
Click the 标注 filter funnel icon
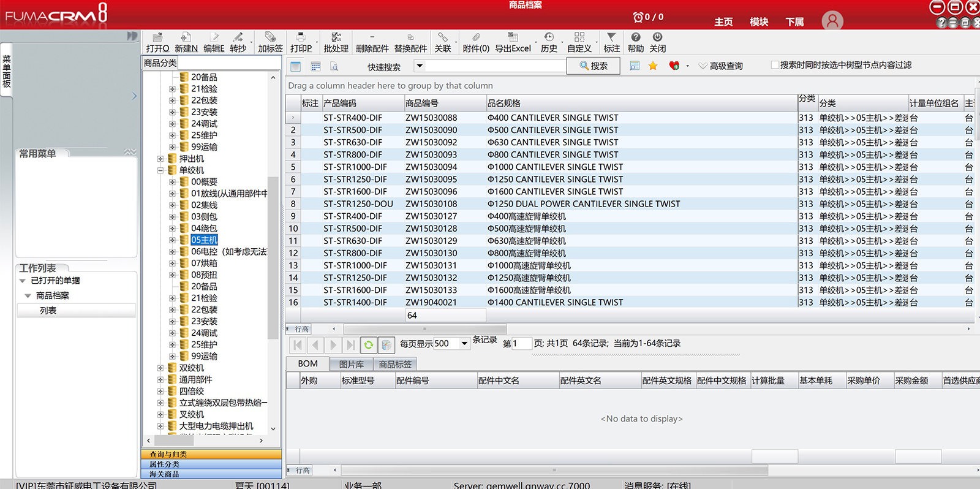coord(611,38)
